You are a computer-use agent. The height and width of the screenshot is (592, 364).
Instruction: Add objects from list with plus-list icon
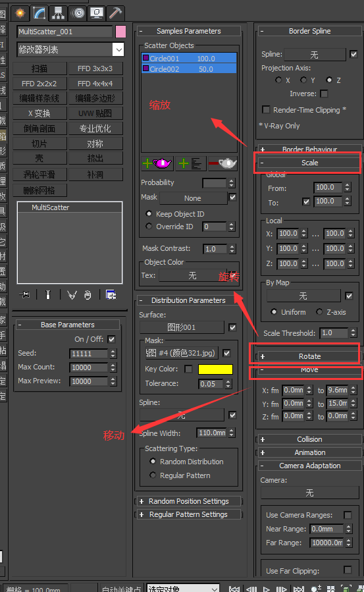[190, 163]
